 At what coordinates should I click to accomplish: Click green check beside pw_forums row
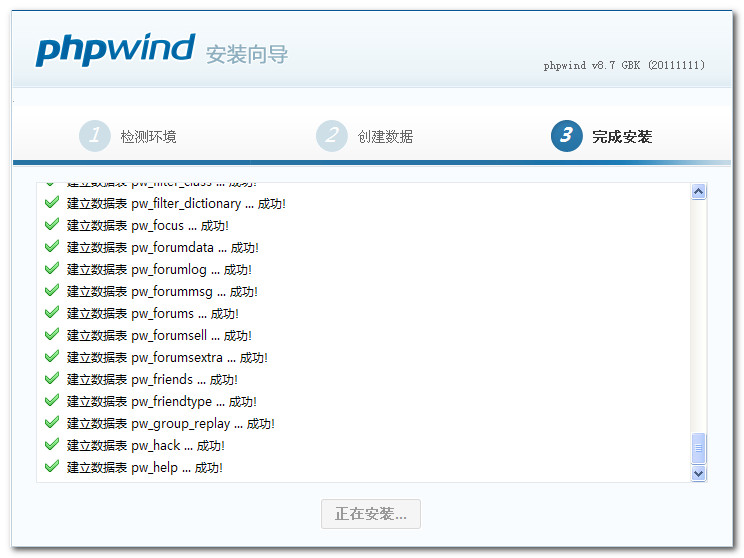(x=52, y=313)
